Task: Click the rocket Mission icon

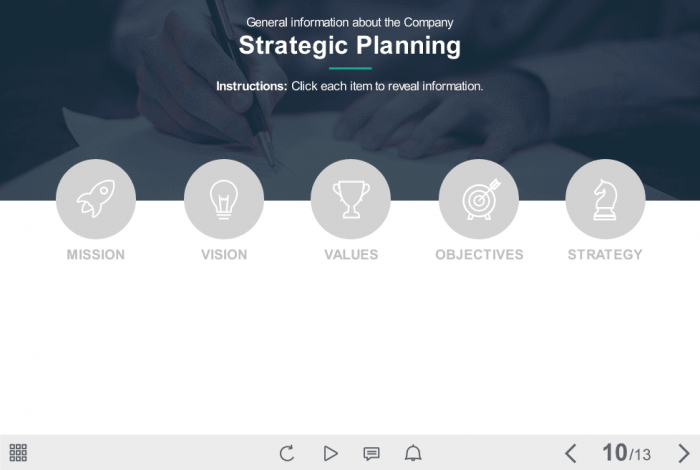Action: 95,199
